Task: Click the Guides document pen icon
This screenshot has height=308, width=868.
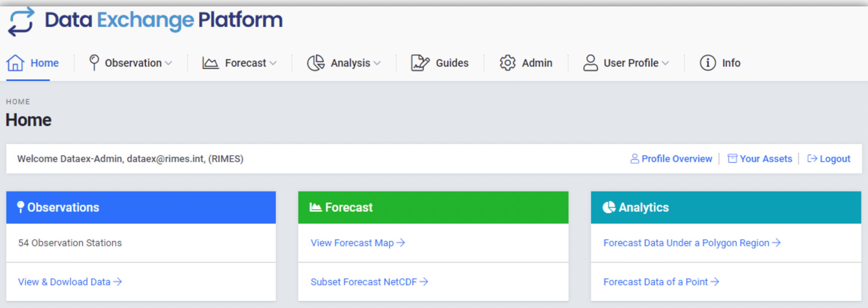Action: pos(420,63)
